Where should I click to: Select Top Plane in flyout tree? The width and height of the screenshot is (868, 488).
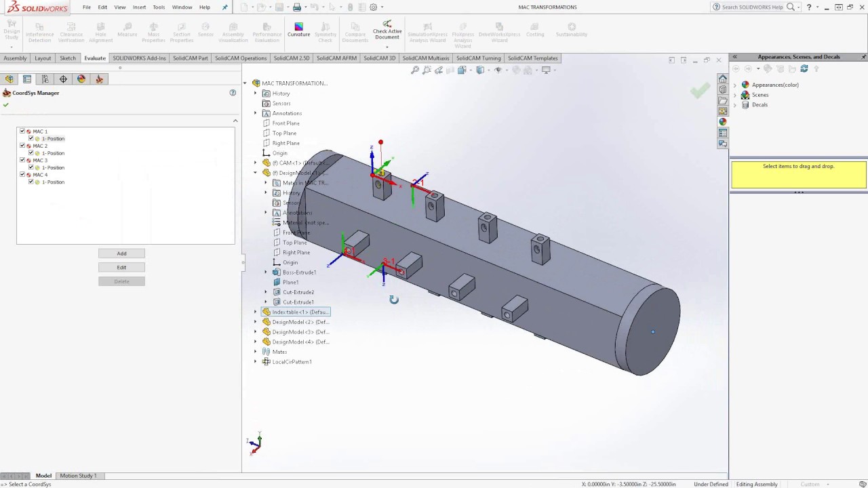coord(284,133)
